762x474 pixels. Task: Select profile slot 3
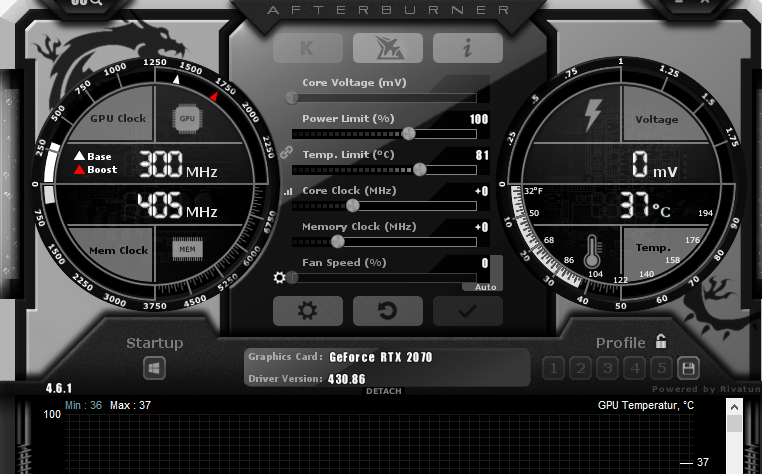[607, 369]
